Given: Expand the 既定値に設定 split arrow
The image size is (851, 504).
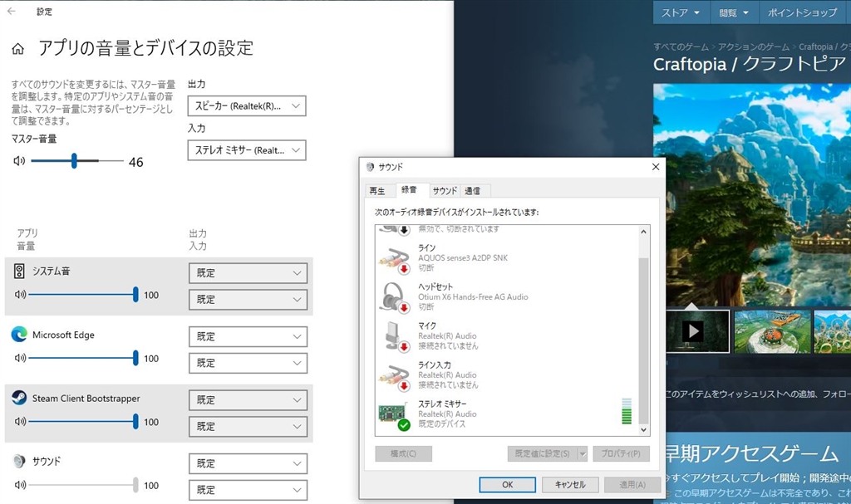Looking at the screenshot, I should (x=583, y=453).
